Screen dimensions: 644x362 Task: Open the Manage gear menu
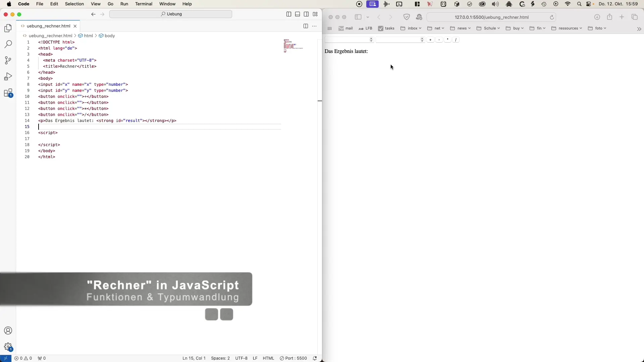(x=8, y=347)
